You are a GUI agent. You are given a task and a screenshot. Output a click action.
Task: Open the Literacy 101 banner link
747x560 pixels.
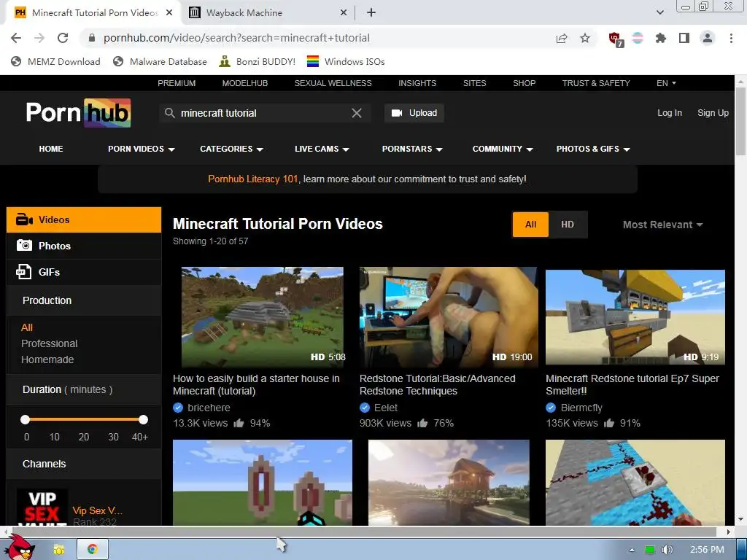(252, 179)
